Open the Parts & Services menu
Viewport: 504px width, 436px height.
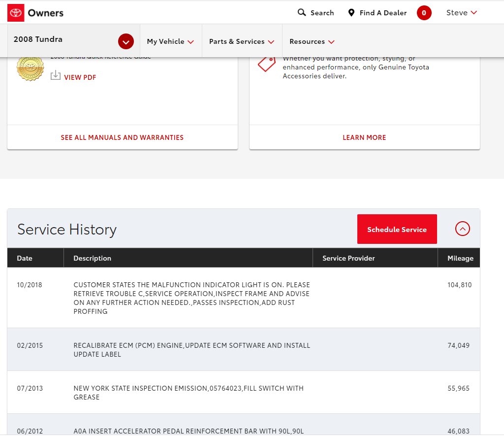(241, 41)
